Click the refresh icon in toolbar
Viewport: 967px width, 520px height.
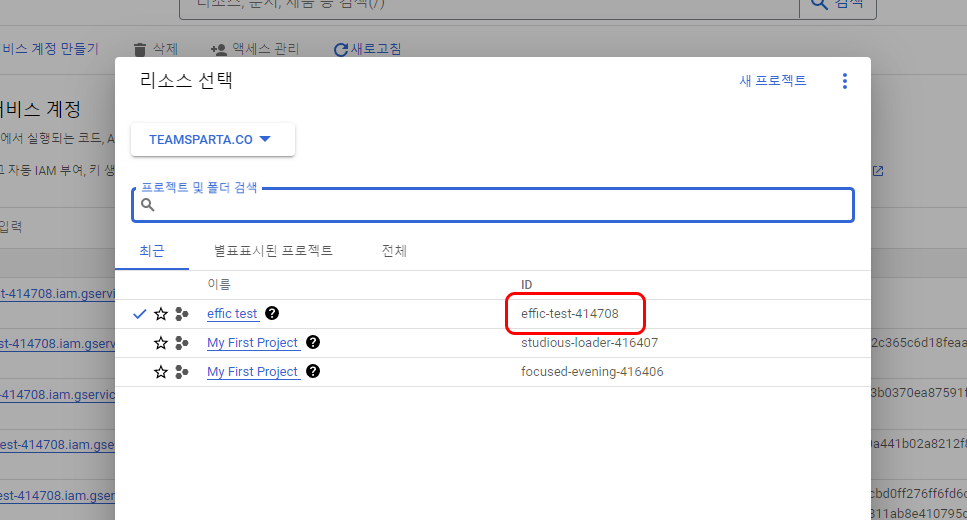coord(341,49)
